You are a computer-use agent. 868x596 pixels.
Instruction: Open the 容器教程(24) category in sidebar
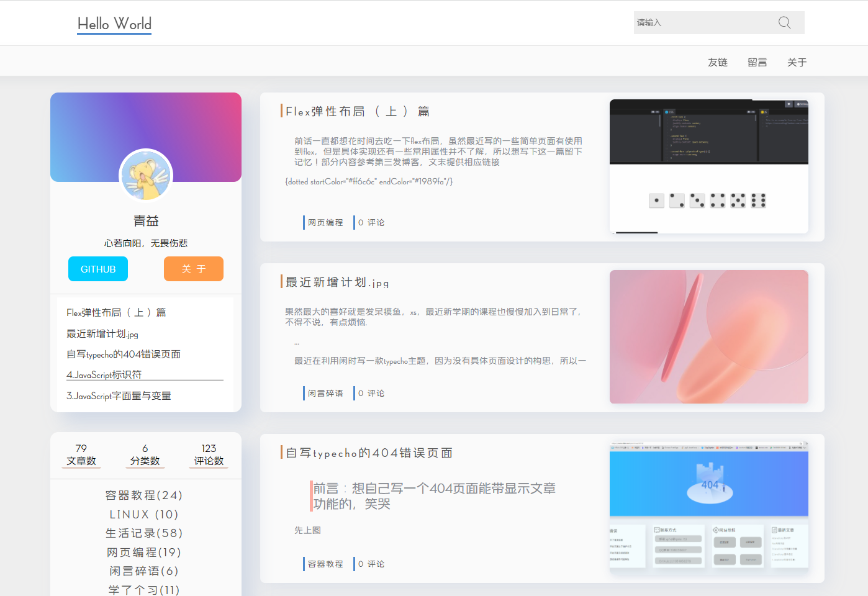tap(144, 495)
